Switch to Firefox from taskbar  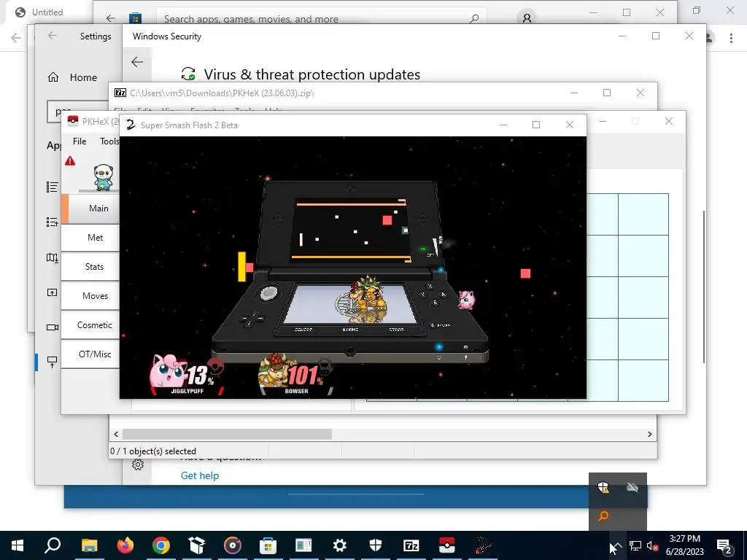tap(125, 545)
